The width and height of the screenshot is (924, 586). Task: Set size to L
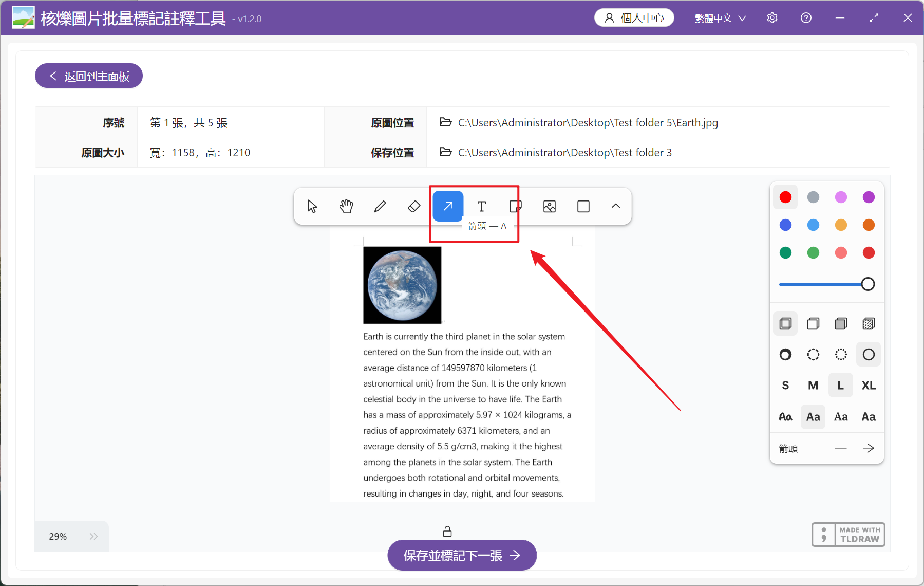pos(841,385)
